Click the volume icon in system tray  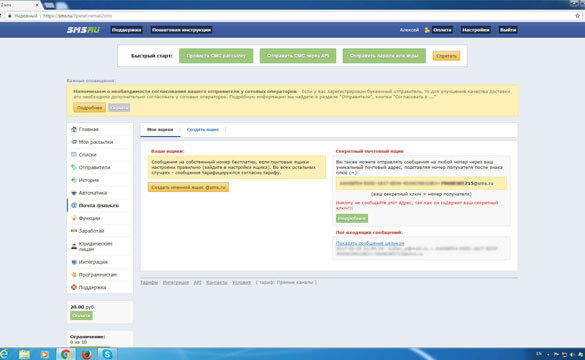pyautogui.click(x=572, y=354)
